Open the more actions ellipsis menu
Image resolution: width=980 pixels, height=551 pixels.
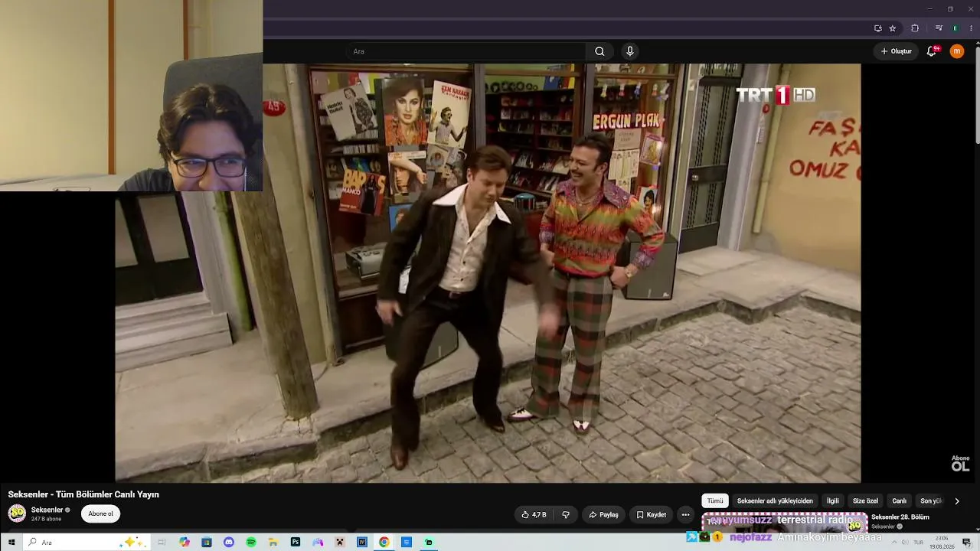click(686, 515)
